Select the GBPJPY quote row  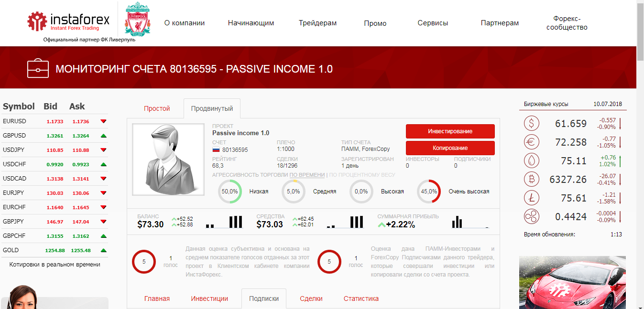[x=55, y=222]
